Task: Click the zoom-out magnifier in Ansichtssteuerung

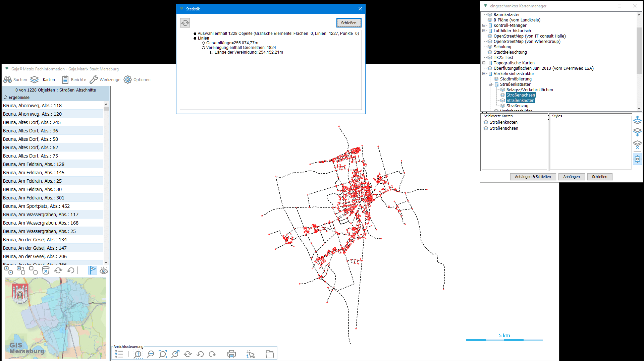Action: tap(151, 354)
